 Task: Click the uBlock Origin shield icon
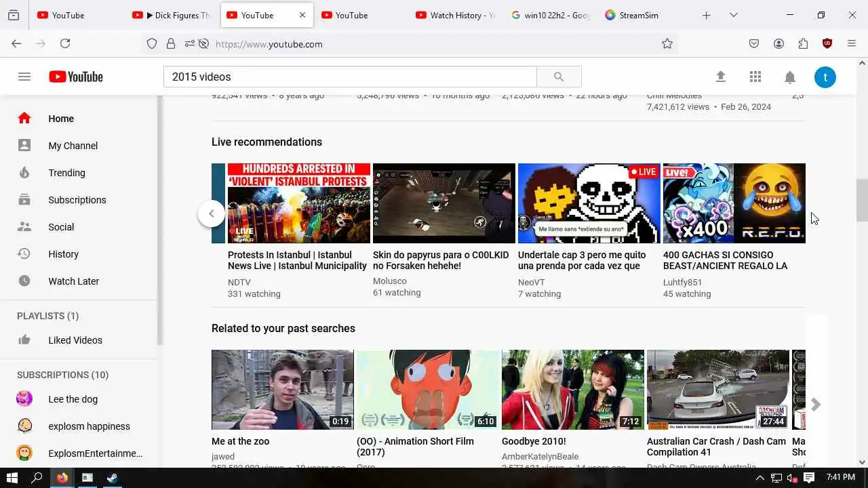(x=827, y=43)
